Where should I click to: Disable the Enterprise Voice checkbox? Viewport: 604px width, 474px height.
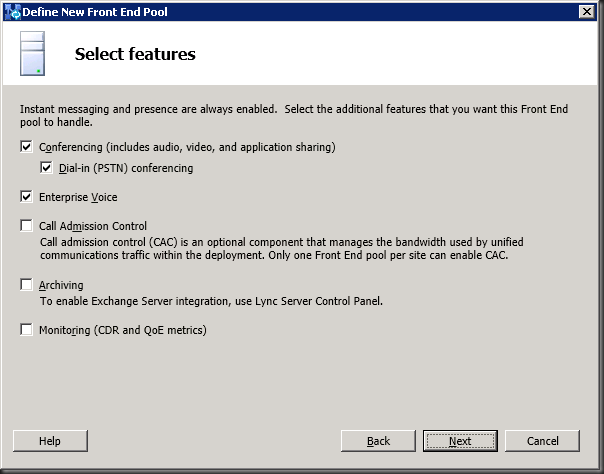[26, 197]
